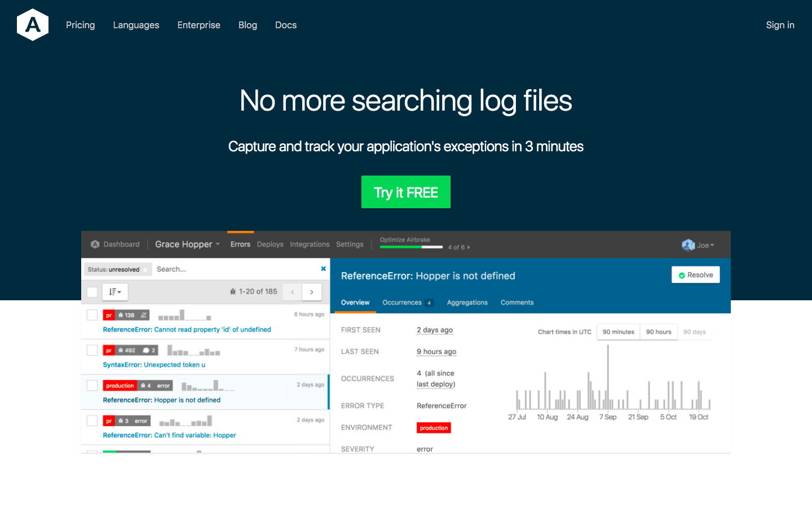Select the 90 hours chart range
The width and height of the screenshot is (812, 508).
pos(659,332)
